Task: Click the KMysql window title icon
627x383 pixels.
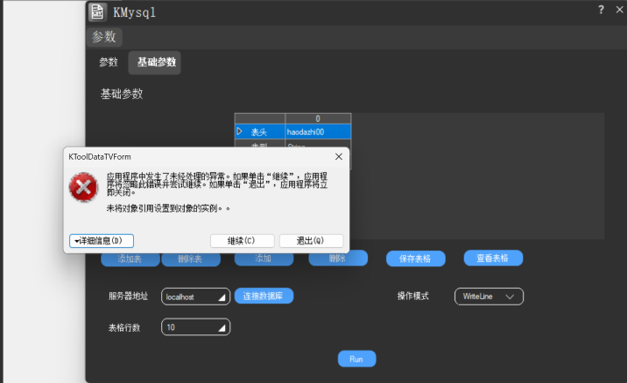Action: pos(97,12)
